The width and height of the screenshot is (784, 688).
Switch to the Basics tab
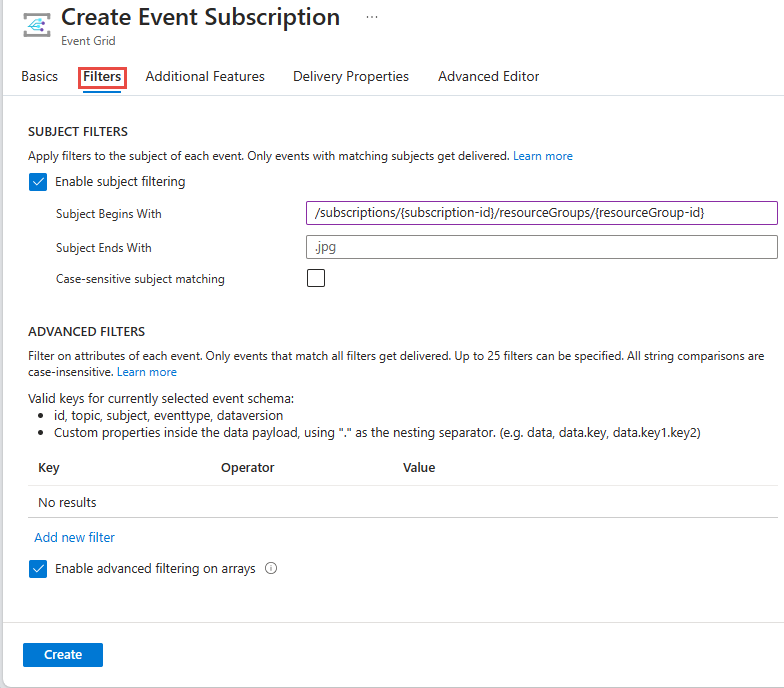40,76
